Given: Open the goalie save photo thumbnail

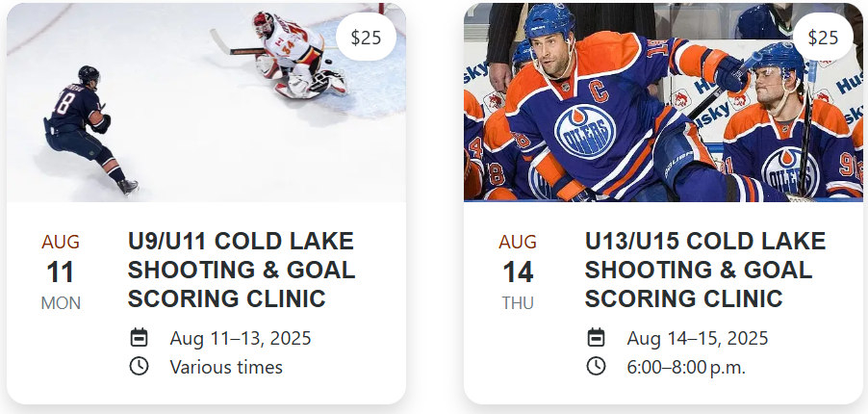Looking at the screenshot, I should click(x=206, y=102).
